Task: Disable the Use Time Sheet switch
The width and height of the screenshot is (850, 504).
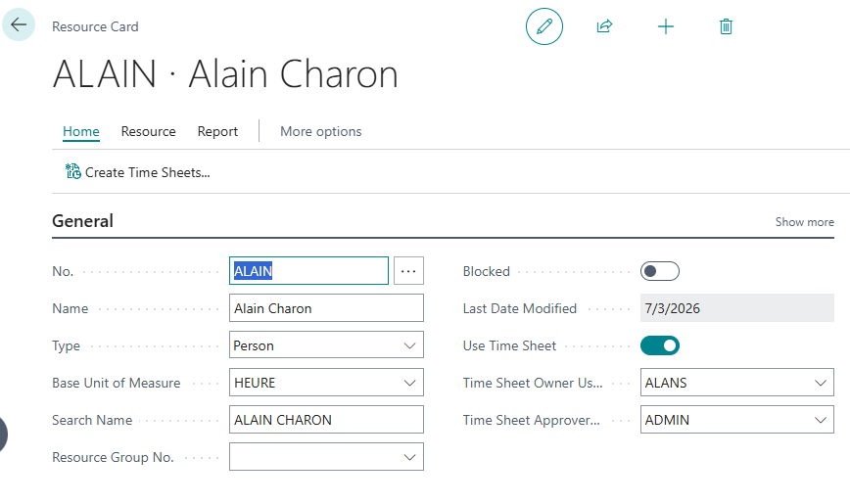Action: click(x=660, y=345)
